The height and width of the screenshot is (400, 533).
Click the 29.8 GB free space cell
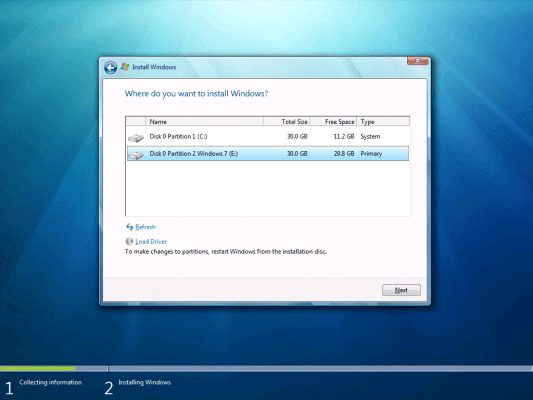(344, 154)
